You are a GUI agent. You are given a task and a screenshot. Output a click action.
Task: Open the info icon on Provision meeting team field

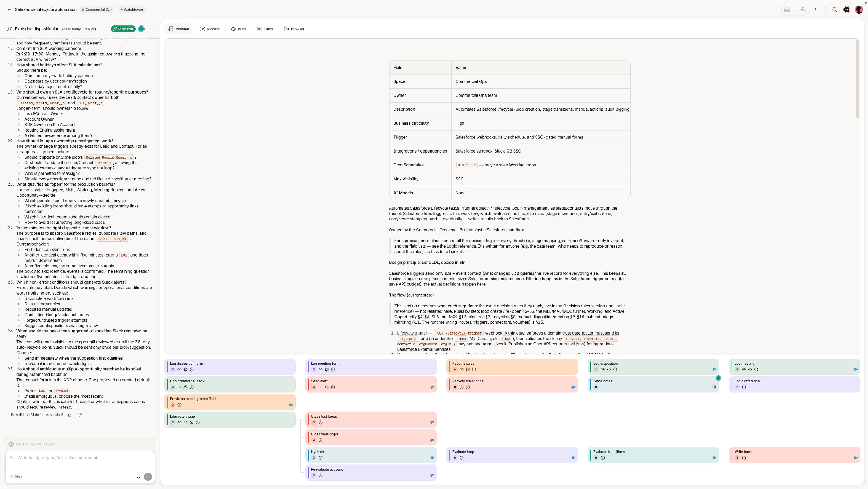179,405
